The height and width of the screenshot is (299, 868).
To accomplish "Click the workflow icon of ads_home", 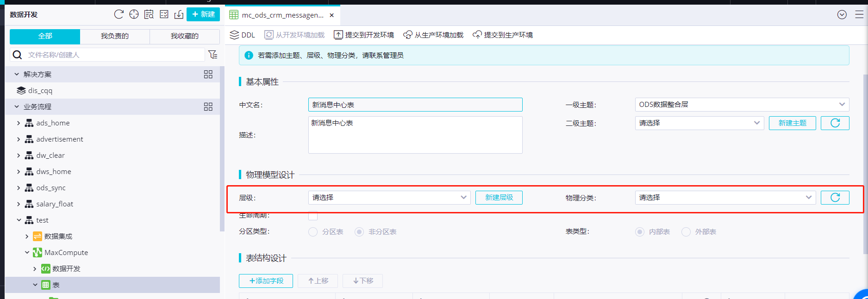I will 29,123.
